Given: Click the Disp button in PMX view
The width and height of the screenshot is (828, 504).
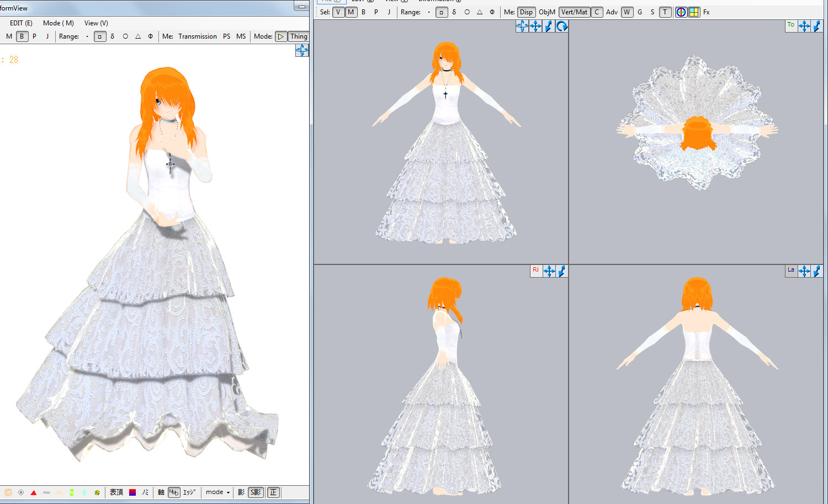Looking at the screenshot, I should (x=526, y=12).
